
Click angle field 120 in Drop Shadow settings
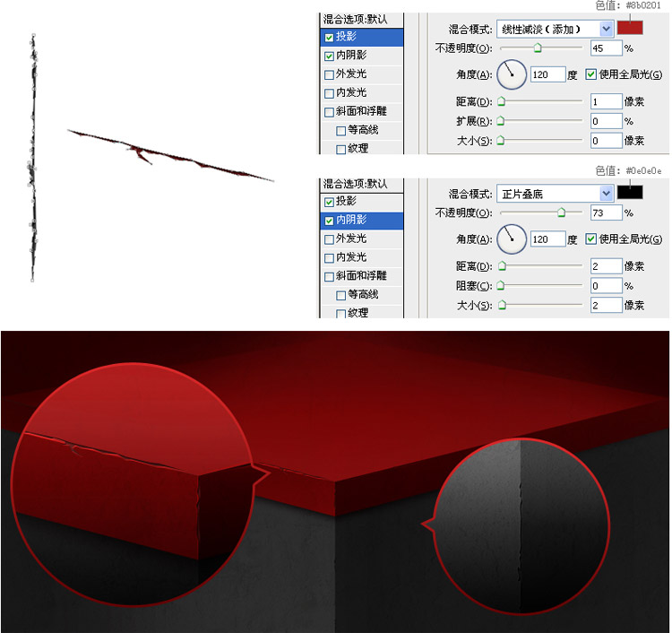547,74
